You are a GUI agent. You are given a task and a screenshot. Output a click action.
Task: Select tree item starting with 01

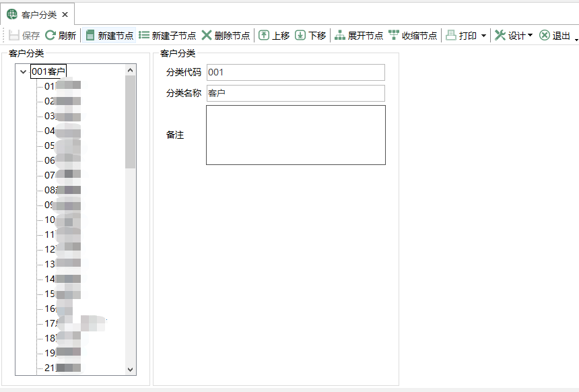[63, 86]
